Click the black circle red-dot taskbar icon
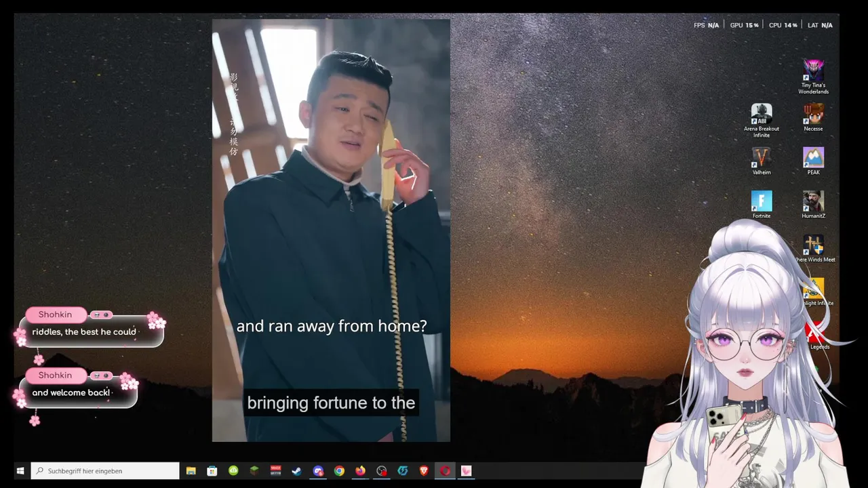 tap(382, 471)
